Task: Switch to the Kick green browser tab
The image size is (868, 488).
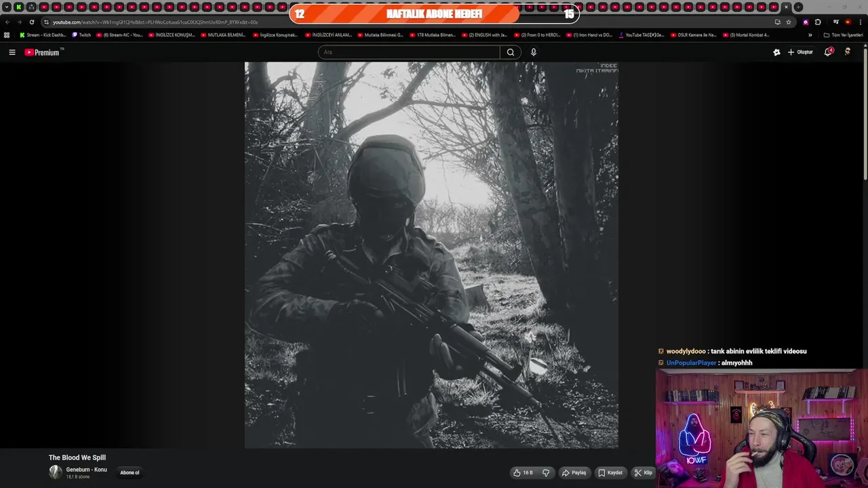Action: coord(19,7)
